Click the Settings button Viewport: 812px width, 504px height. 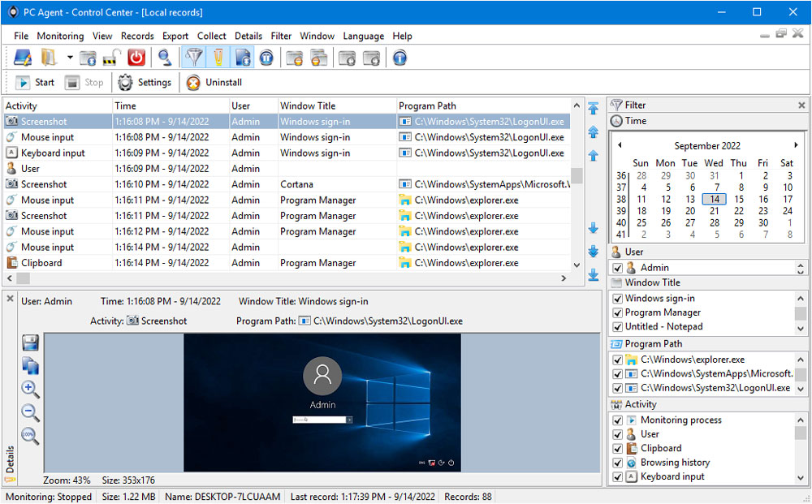tap(145, 82)
